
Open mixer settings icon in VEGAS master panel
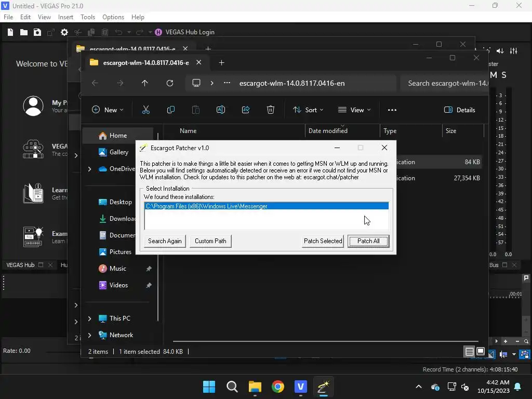pyautogui.click(x=514, y=51)
